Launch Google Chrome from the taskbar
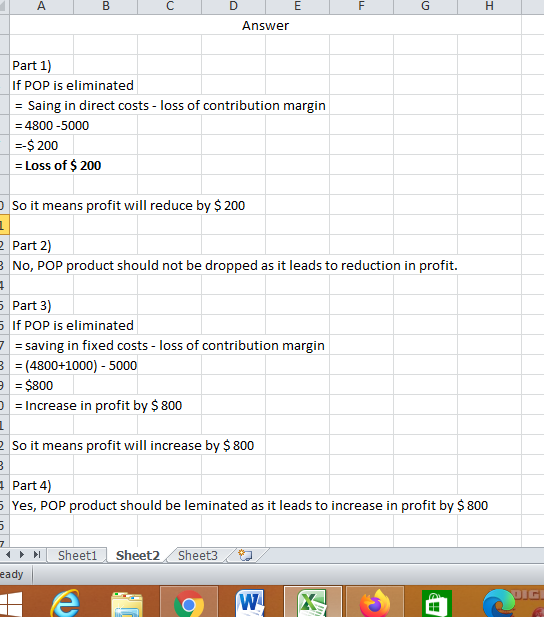The height and width of the screenshot is (617, 544). point(189,603)
